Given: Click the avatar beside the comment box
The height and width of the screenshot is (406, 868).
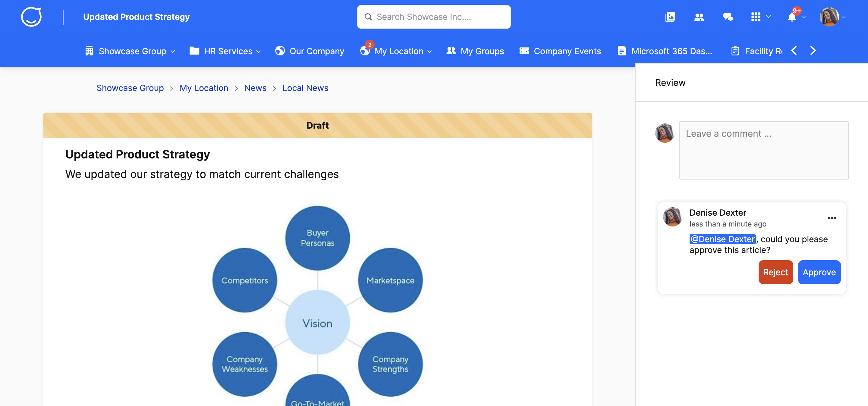Looking at the screenshot, I should pos(665,133).
